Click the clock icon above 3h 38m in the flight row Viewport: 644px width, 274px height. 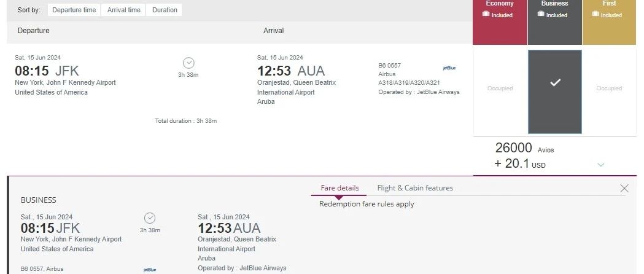[x=188, y=63]
